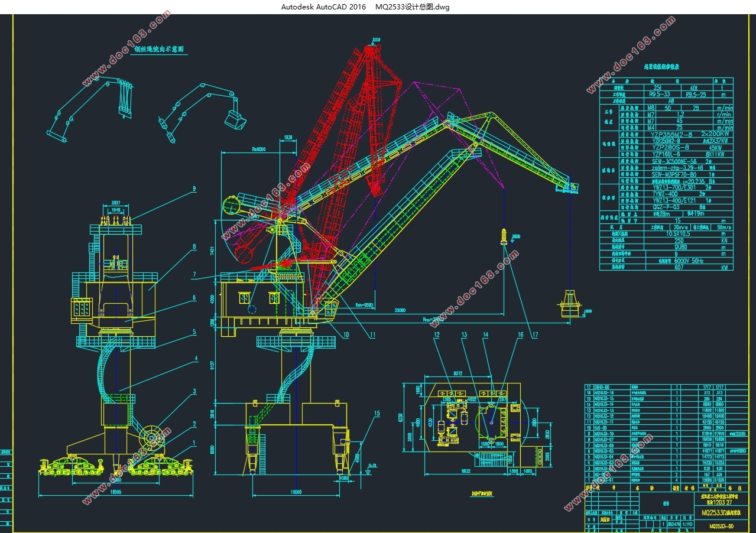Click the MQ1633-05 part code
The width and height of the screenshot is (756, 533).
pyautogui.click(x=604, y=451)
